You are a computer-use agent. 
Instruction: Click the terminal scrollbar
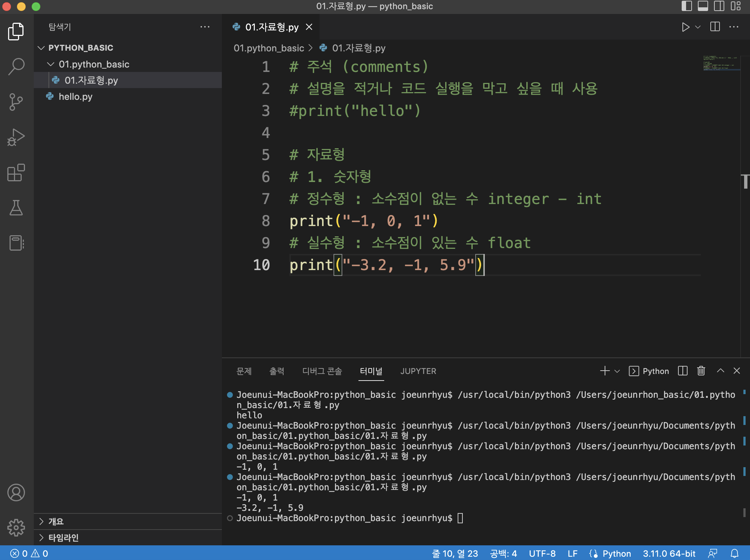pyautogui.click(x=744, y=512)
